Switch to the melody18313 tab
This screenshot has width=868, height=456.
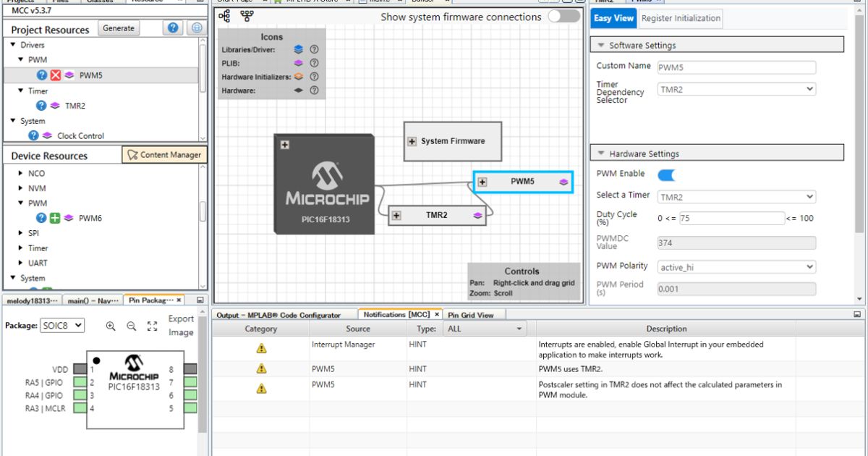click(30, 300)
